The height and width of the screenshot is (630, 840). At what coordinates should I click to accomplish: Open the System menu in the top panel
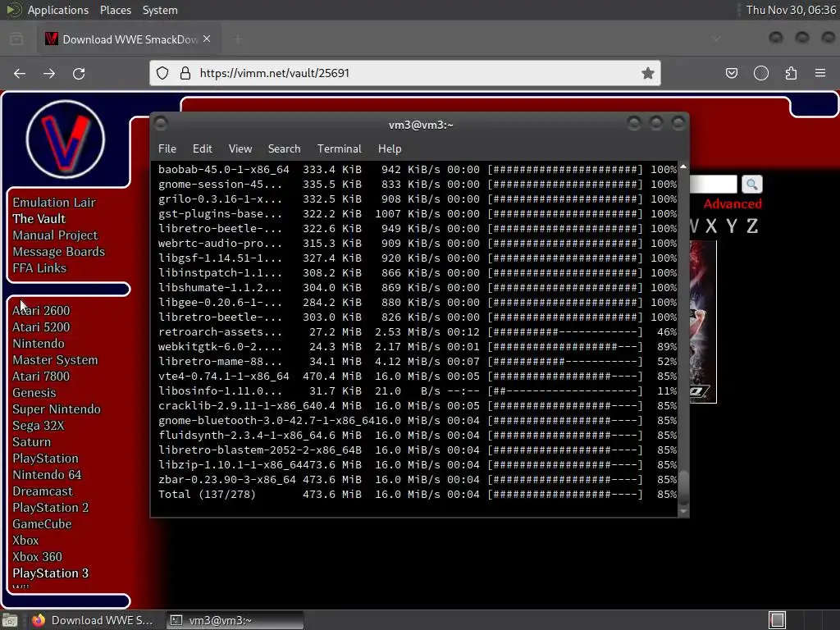coord(160,10)
